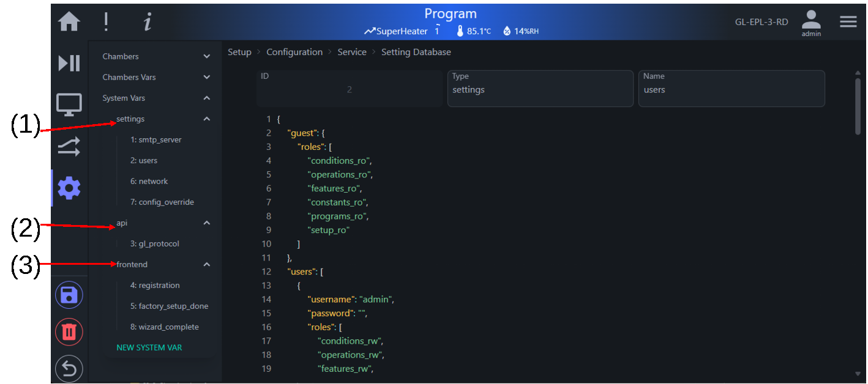The image size is (868, 384).
Task: Click the "features_ro" value
Action: [x=334, y=188]
